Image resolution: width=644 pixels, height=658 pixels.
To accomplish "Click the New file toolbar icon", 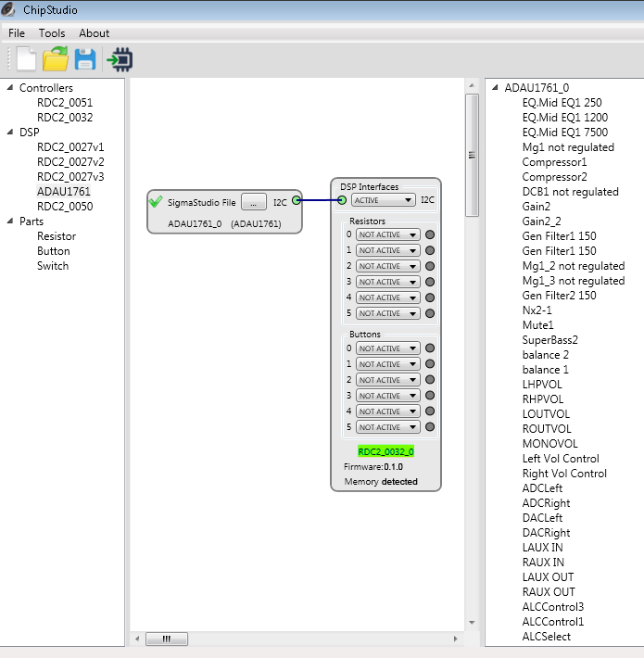I will click(x=26, y=60).
